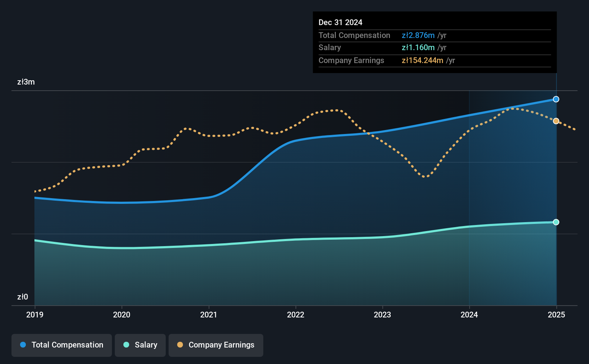Click the zł2.876m total compensation value
This screenshot has width=589, height=364.
[418, 35]
